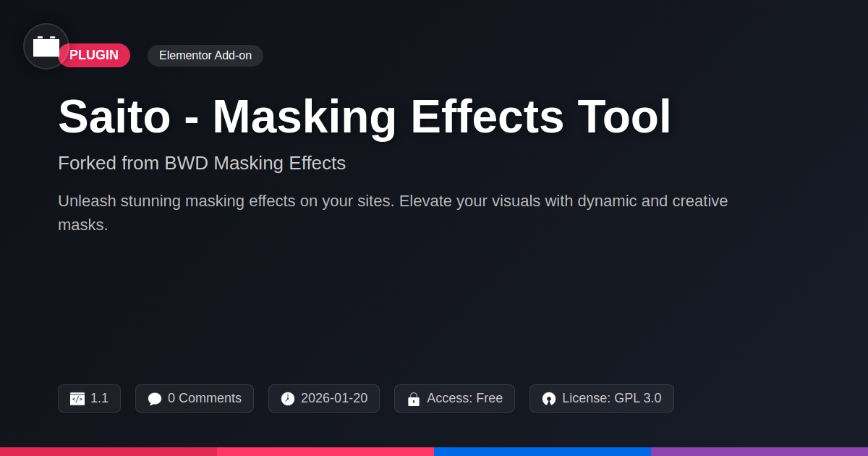Open the Access: Free badge
The height and width of the screenshot is (456, 868).
(x=454, y=398)
